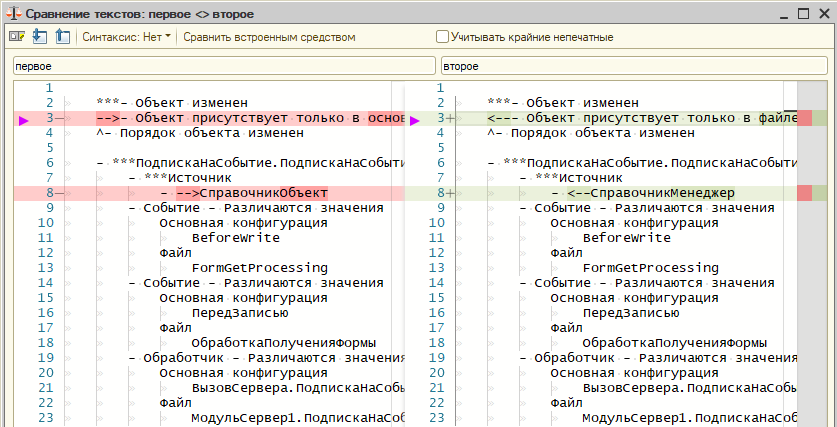This screenshot has width=837, height=427.
Task: Click minus change marker at line 8, первое pane
Action: tap(61, 193)
